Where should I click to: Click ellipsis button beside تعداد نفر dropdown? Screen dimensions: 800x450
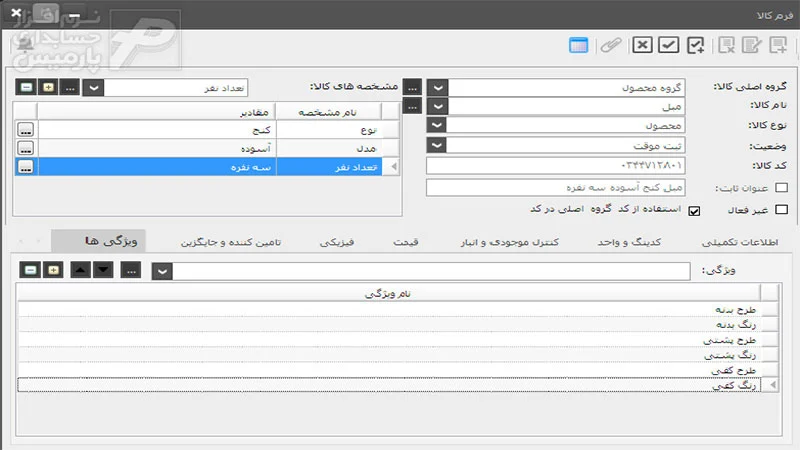click(70, 87)
